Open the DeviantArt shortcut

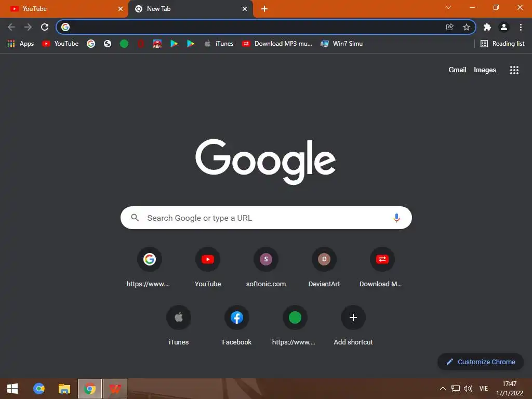point(324,268)
